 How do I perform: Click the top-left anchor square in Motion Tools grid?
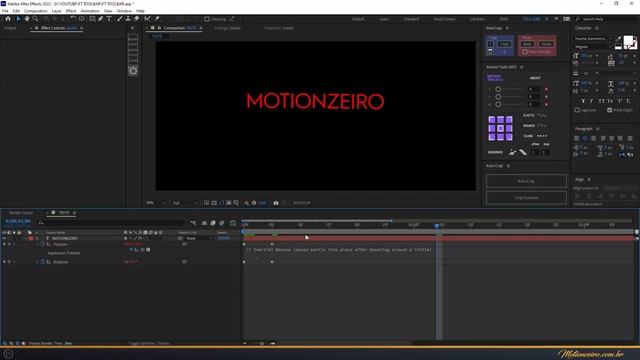click(492, 120)
